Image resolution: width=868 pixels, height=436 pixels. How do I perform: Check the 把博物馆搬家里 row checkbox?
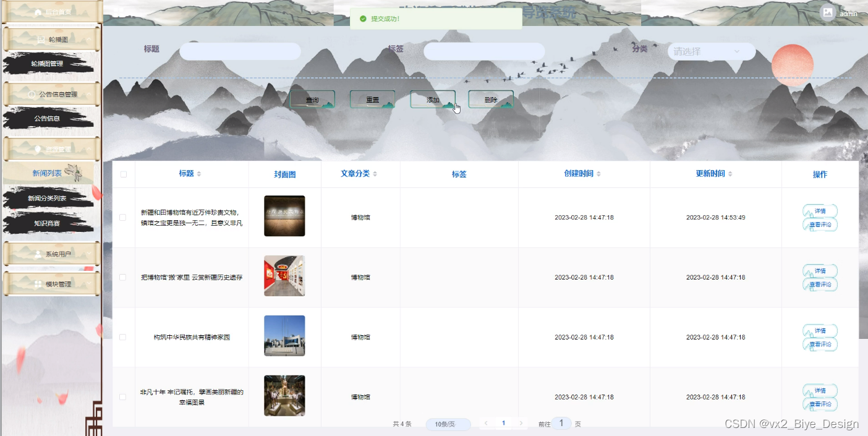coord(122,277)
